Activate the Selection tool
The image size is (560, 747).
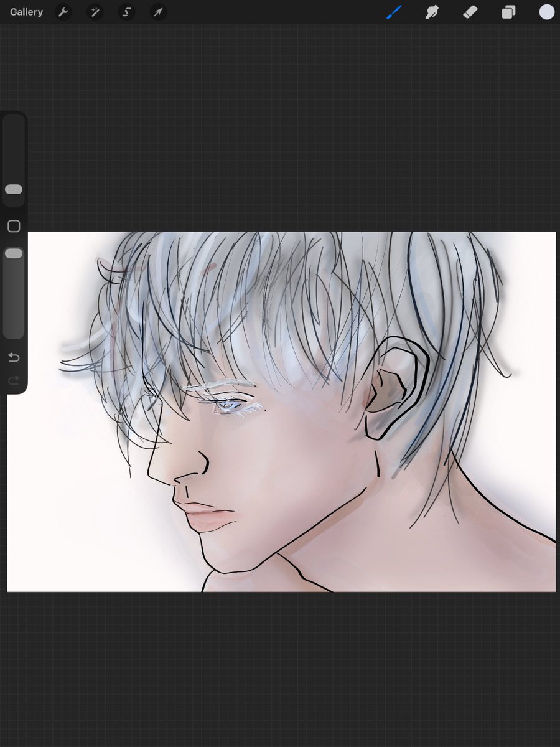click(x=127, y=12)
